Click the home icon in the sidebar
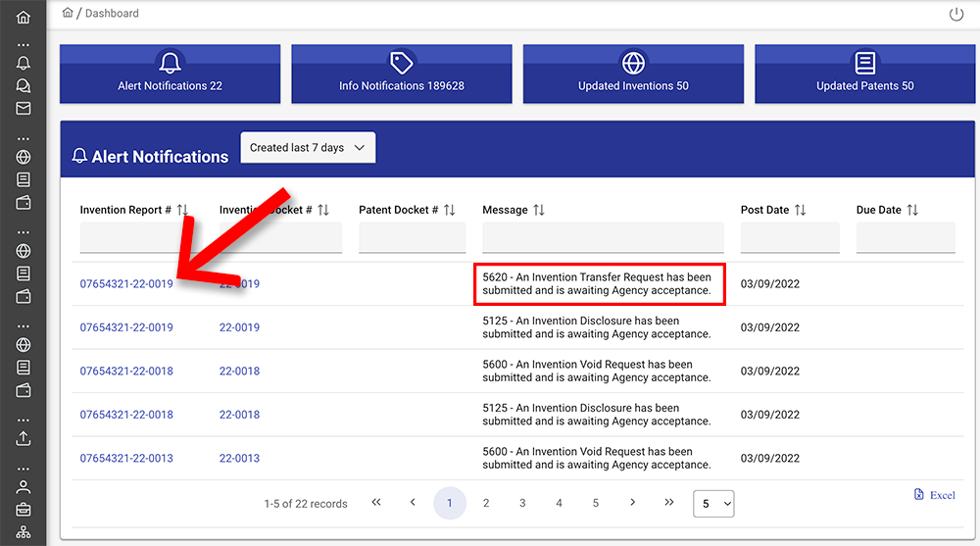 23,17
